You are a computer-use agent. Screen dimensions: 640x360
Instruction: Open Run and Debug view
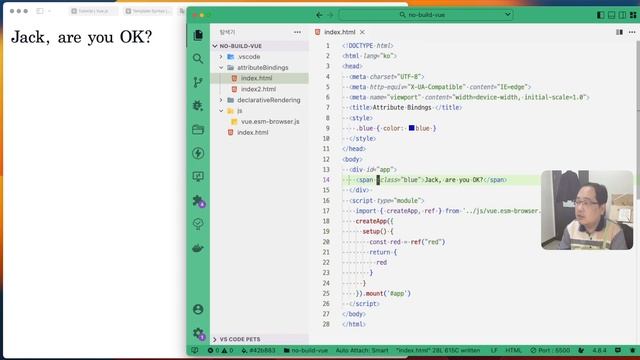pos(198,106)
